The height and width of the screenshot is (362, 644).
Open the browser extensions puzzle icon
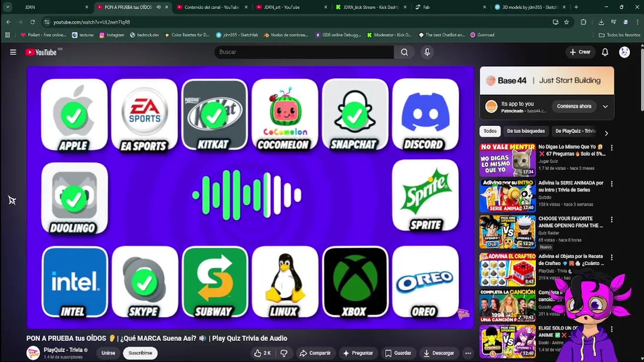click(584, 22)
